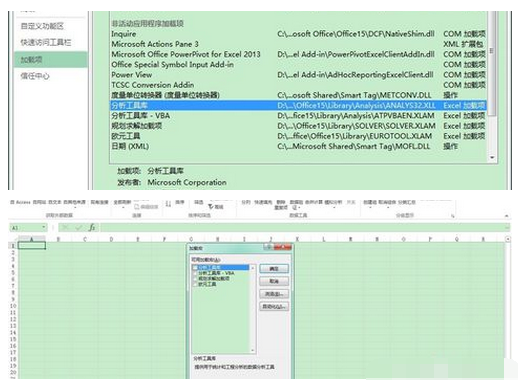Click 确定 button in 加载宏 dialog
The height and width of the screenshot is (380, 529).
click(274, 269)
